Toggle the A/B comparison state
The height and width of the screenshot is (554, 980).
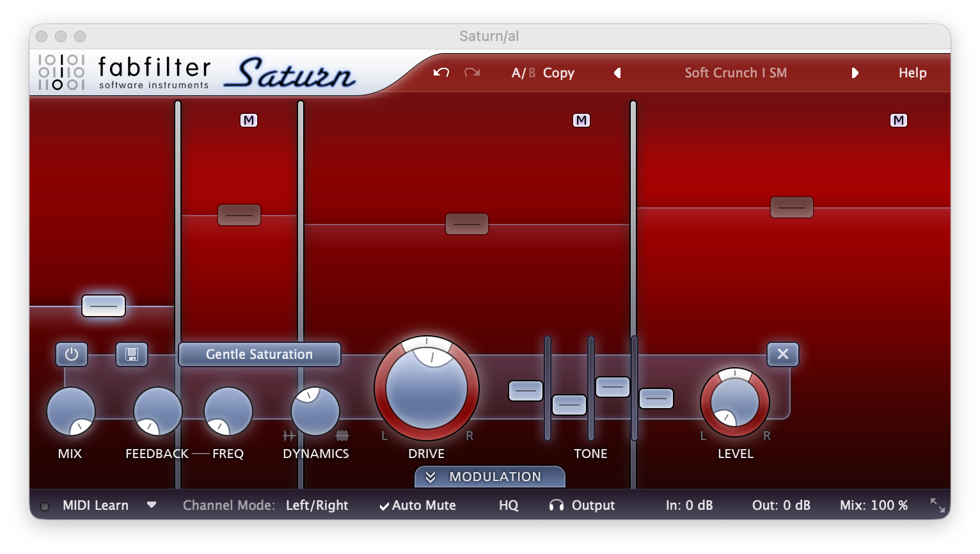click(x=523, y=73)
